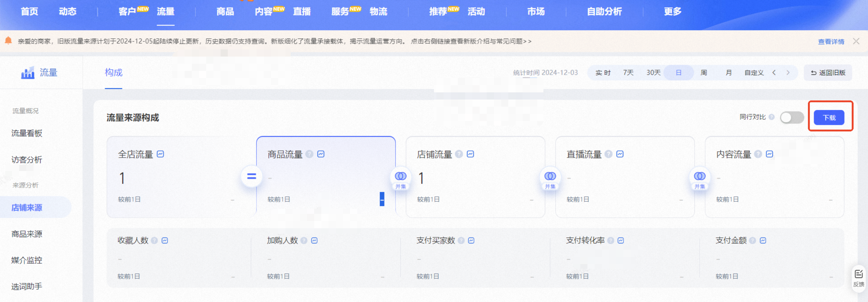Select the 内容流量 metric card
Viewport: 868px width, 302px height.
774,177
